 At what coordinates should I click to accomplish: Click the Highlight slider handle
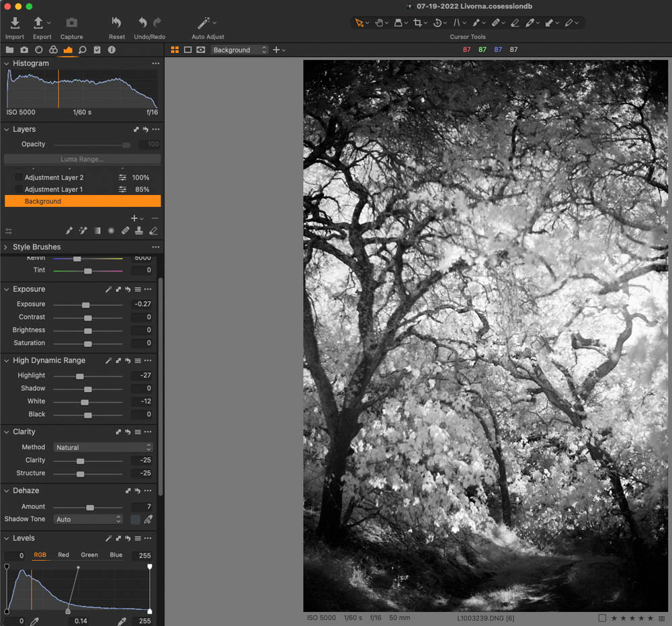[x=80, y=376]
